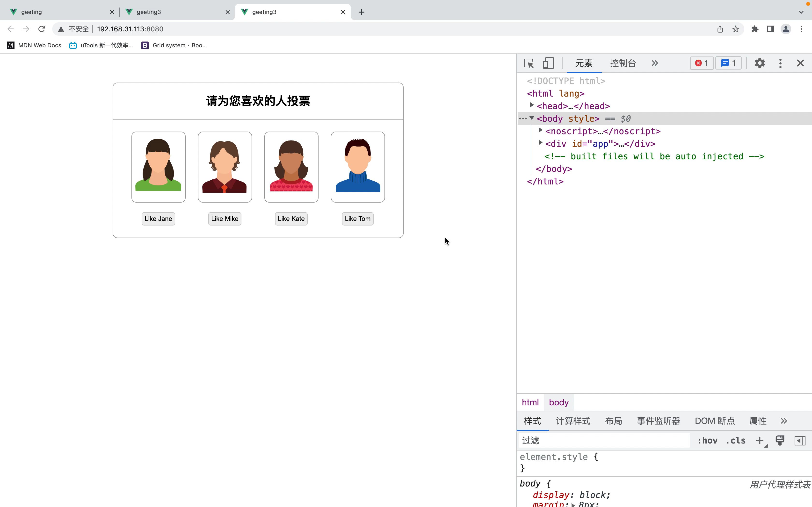Click the Computed styles tab
Image resolution: width=812 pixels, height=507 pixels.
tap(573, 421)
